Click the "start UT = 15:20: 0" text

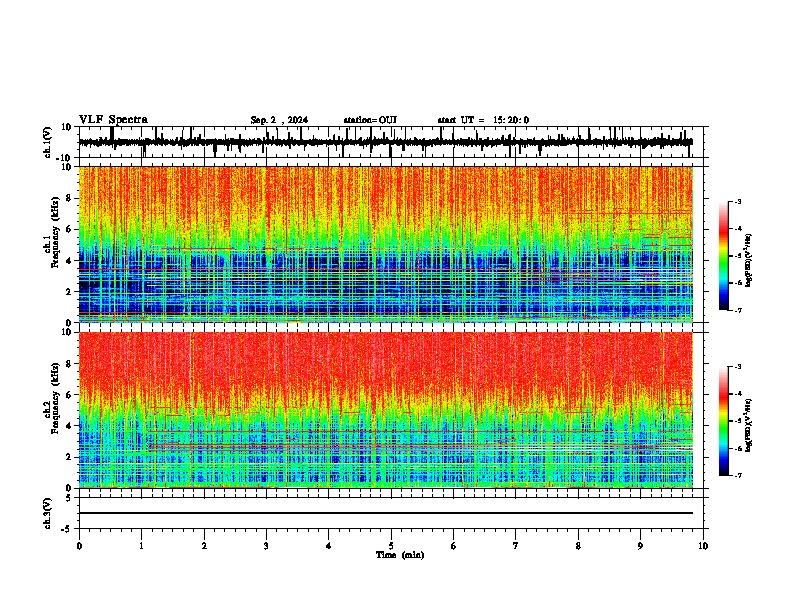tap(483, 120)
